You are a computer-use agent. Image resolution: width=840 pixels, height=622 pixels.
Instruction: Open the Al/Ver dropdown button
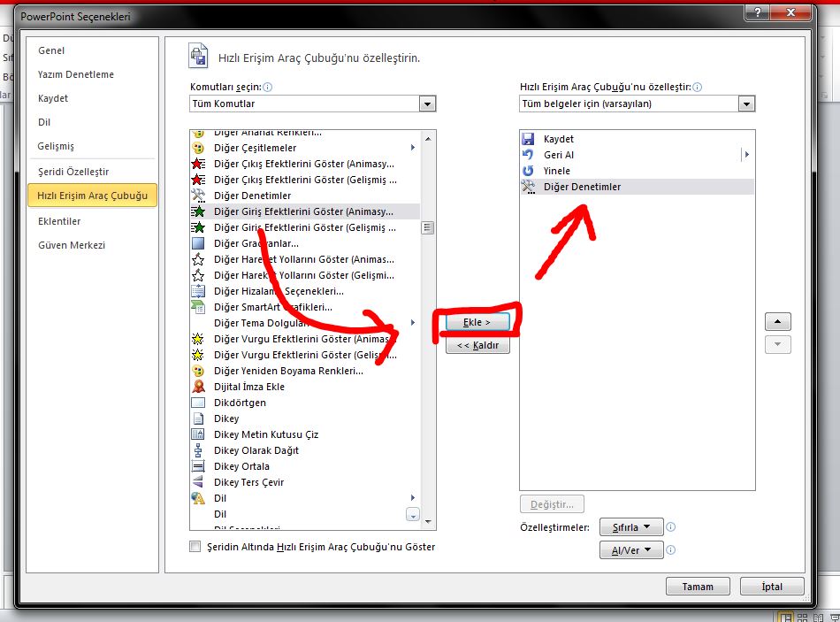point(631,550)
